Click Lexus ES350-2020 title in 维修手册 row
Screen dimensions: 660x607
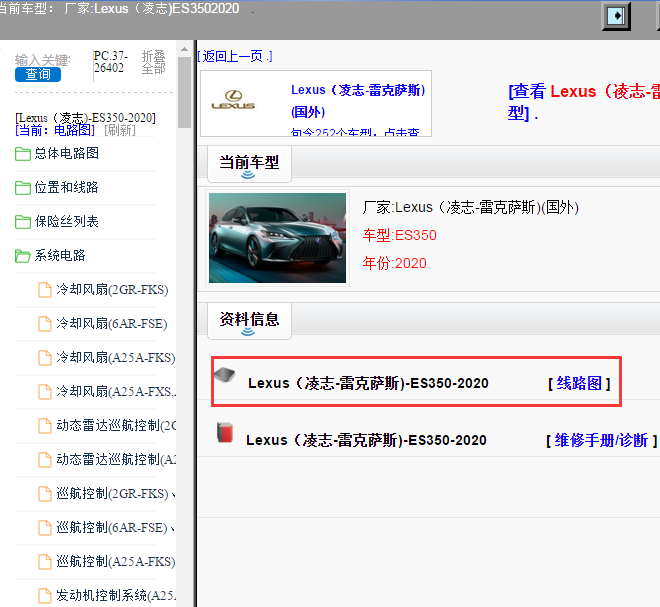[x=366, y=441]
